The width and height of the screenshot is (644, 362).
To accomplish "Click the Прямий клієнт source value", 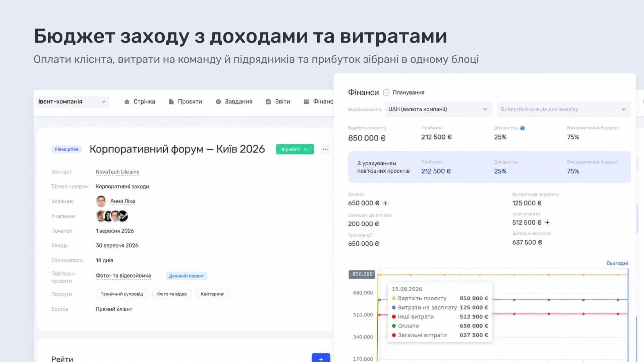I will click(x=114, y=309).
